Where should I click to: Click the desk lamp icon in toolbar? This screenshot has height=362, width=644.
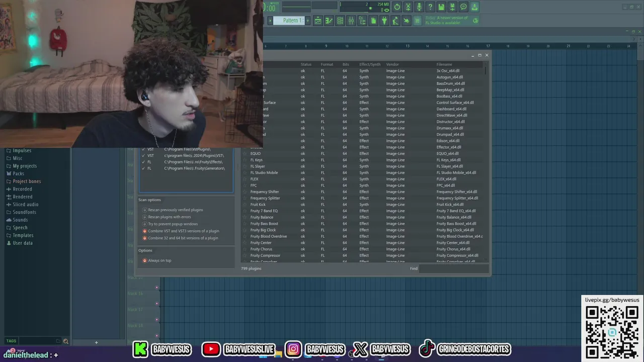pos(395,21)
